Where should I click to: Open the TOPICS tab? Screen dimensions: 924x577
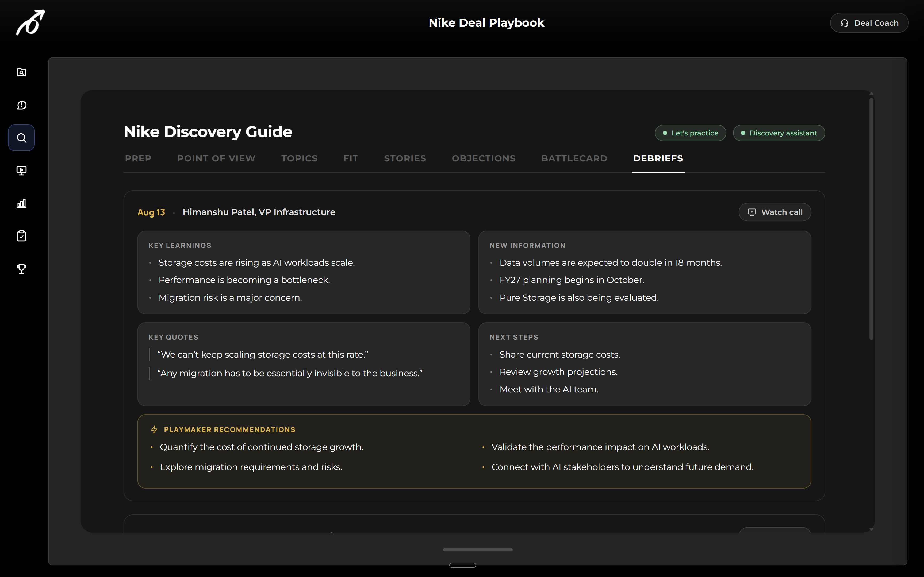pyautogui.click(x=299, y=158)
